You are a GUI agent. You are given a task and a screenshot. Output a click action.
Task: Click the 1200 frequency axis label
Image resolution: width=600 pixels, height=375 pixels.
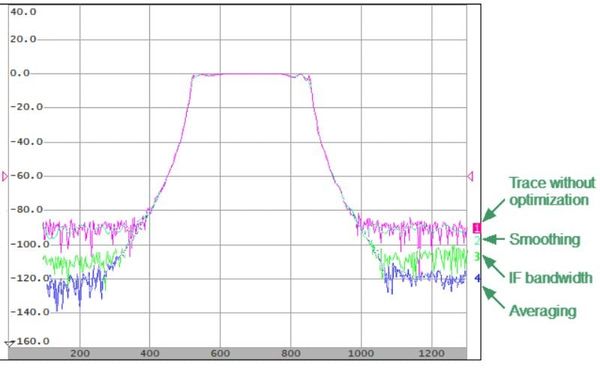point(432,353)
